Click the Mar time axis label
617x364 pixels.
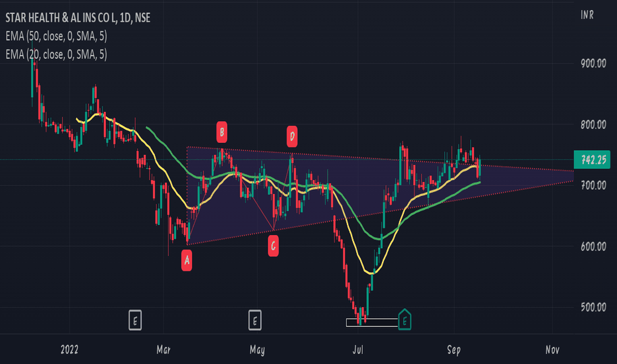(x=164, y=349)
